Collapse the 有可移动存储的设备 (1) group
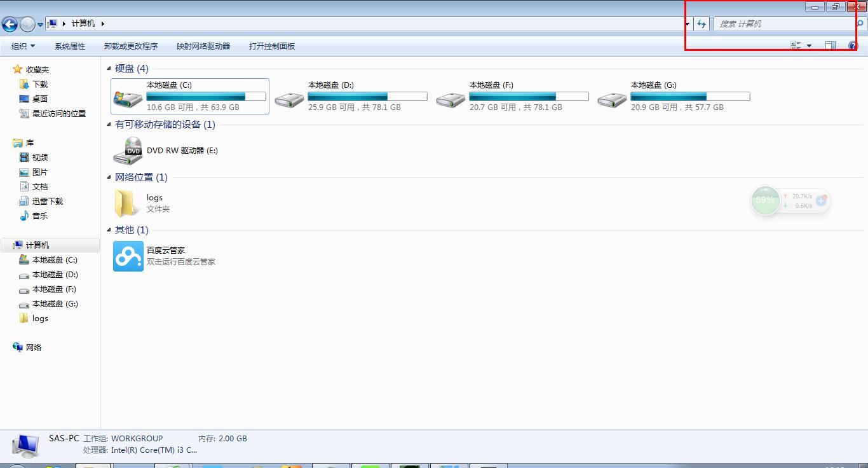Image resolution: width=868 pixels, height=468 pixels. 109,125
